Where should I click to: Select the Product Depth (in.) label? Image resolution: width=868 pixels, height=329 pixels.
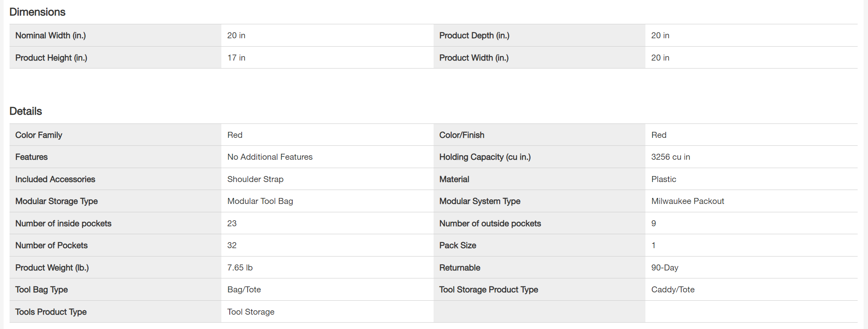[474, 35]
